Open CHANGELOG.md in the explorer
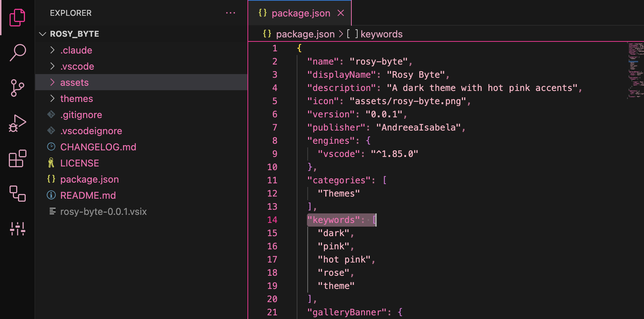 141,147
